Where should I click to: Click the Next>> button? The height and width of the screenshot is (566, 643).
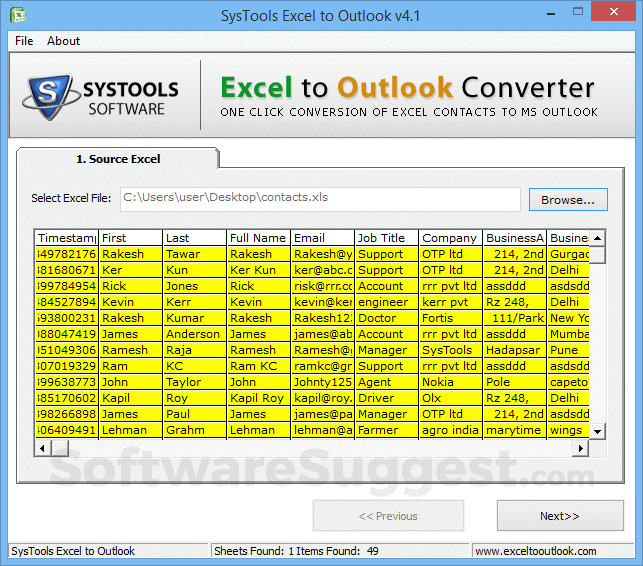(x=559, y=516)
